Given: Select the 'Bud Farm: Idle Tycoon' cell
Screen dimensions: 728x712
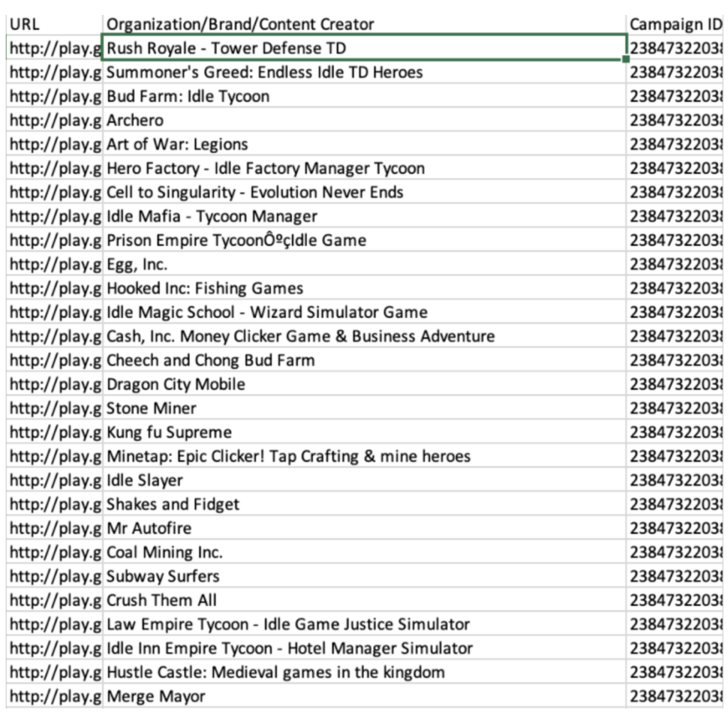Looking at the screenshot, I should coord(364,96).
